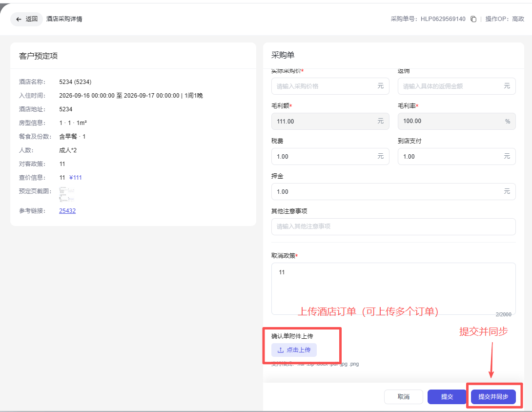Click the upload icon in 点击上传
Viewport: 532px width, 412px height.
281,350
